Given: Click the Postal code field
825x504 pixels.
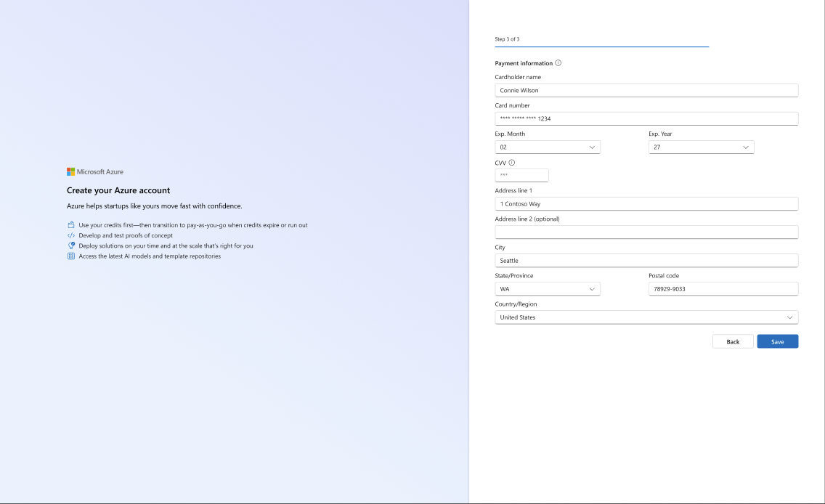Looking at the screenshot, I should (723, 289).
